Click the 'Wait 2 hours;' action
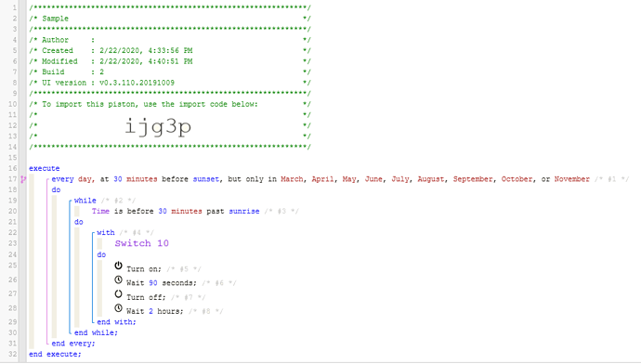This screenshot has width=641, height=364. click(155, 311)
